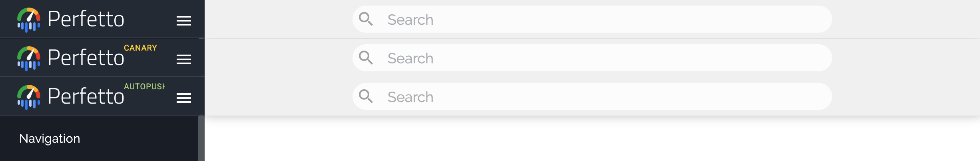Focus the Search field in the CANARY row
Screen dimensions: 980x161
[600, 58]
